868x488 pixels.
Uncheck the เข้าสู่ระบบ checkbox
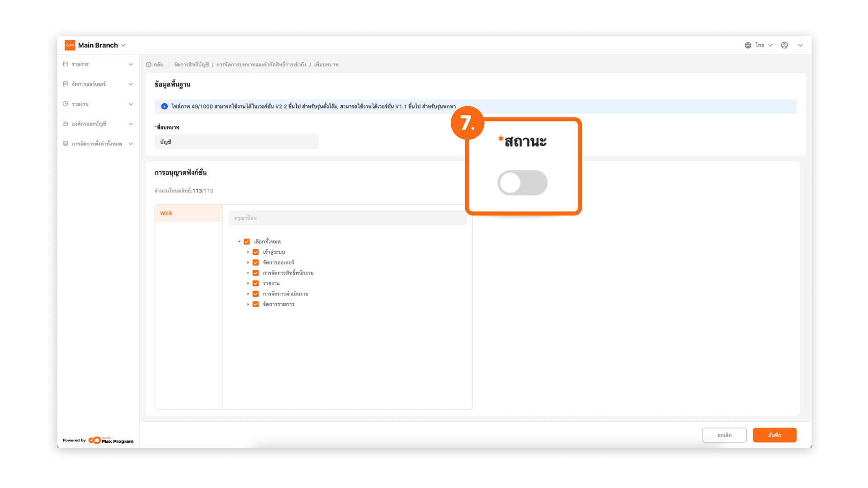(x=256, y=252)
